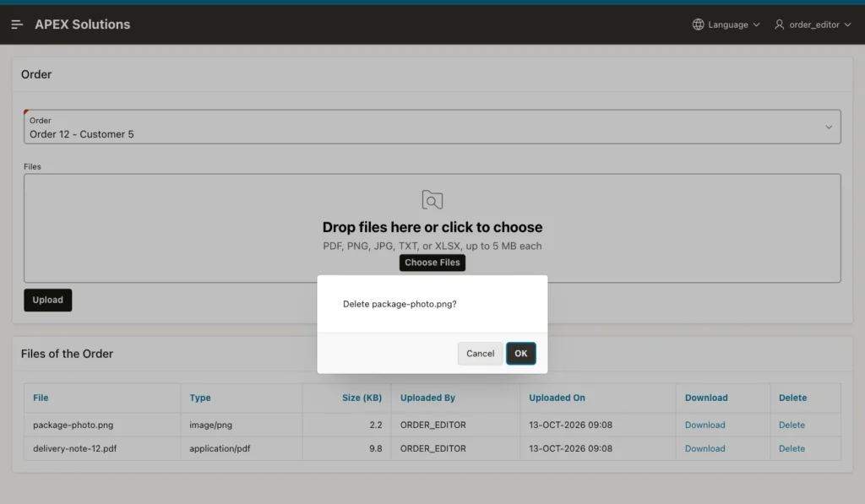This screenshot has height=504, width=865.
Task: Open the hamburger navigation menu icon
Action: (x=17, y=24)
